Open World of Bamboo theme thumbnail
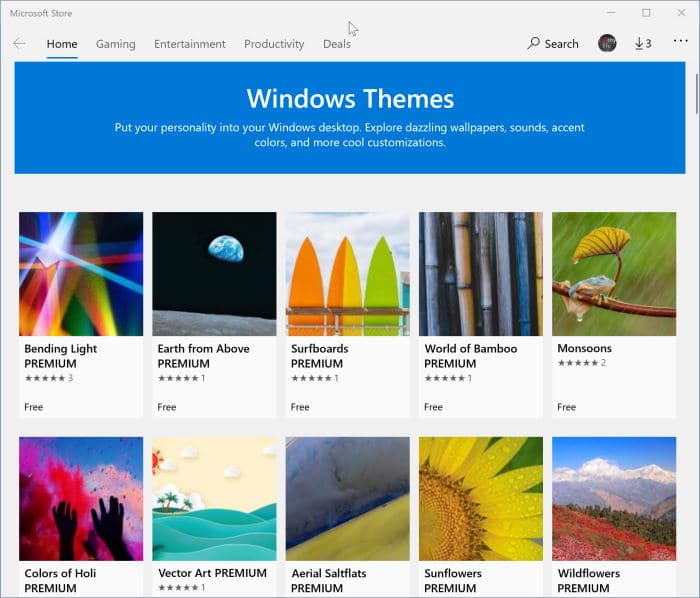Screen dimensions: 700x598 coord(481,274)
